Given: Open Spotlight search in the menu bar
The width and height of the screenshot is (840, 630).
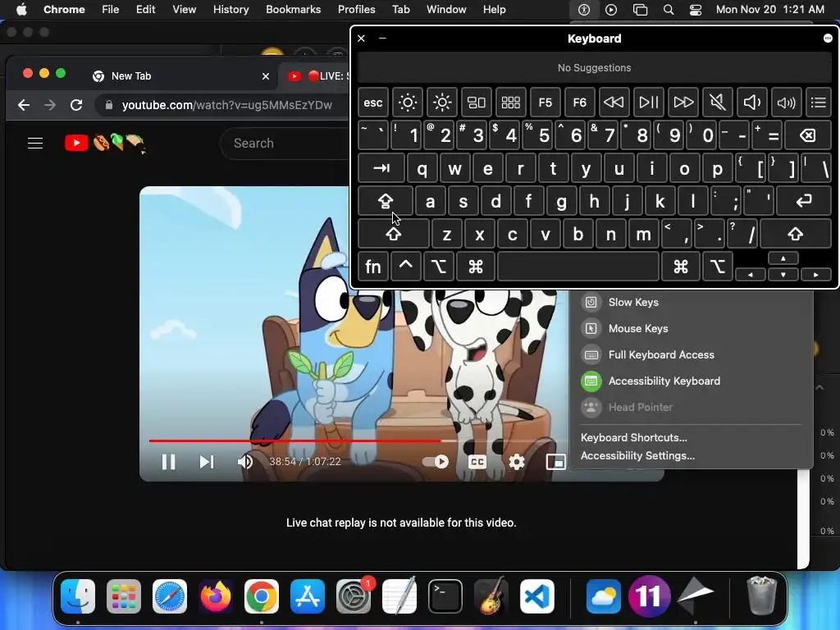Looking at the screenshot, I should [668, 10].
